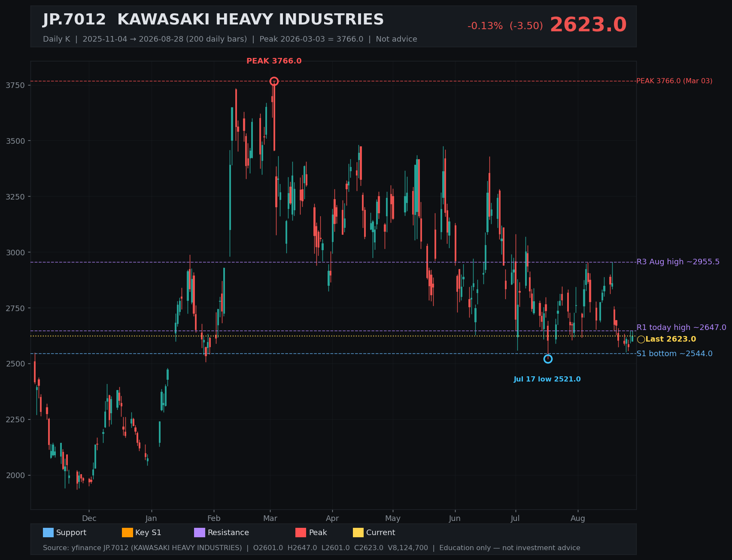Click the 2000 price axis tick

point(15,475)
